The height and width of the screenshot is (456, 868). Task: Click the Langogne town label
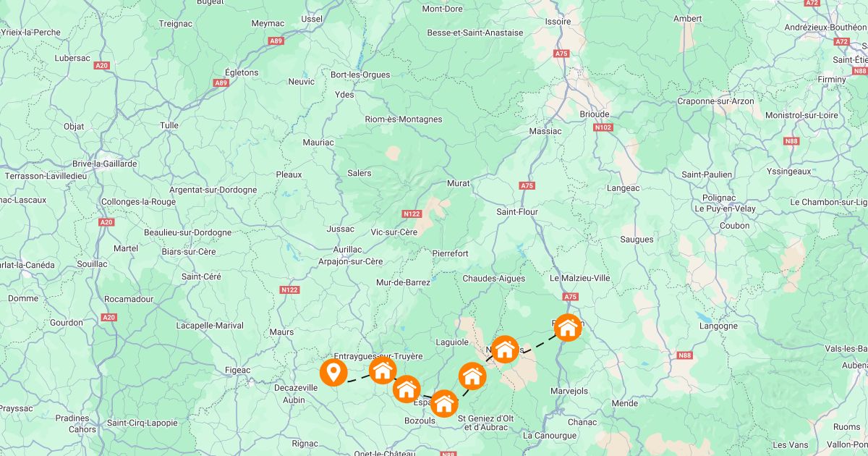[719, 326]
